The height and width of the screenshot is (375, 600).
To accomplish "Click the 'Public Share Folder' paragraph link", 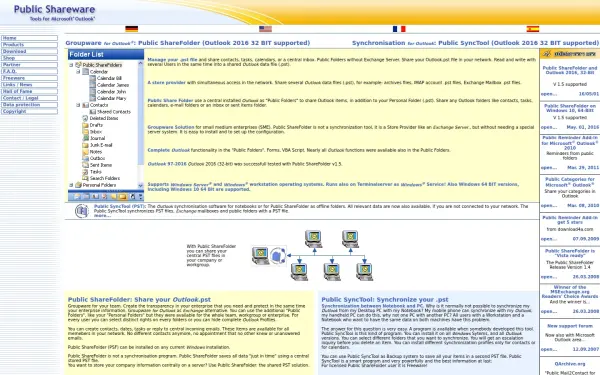I will tap(170, 101).
